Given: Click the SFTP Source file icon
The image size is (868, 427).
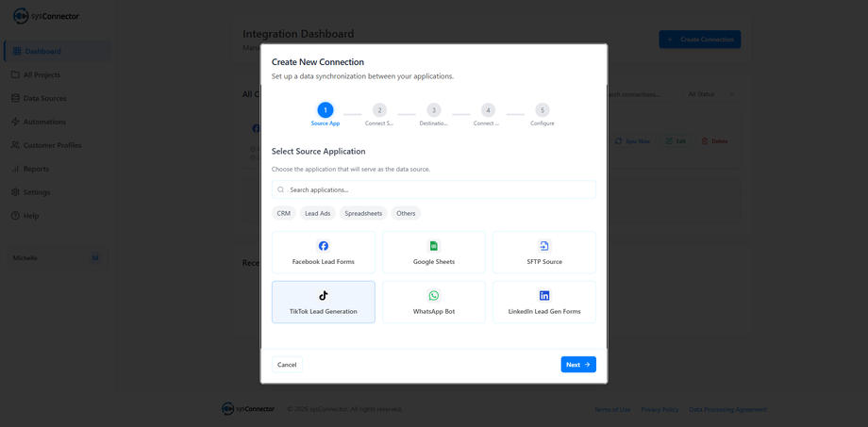Looking at the screenshot, I should click(x=544, y=246).
